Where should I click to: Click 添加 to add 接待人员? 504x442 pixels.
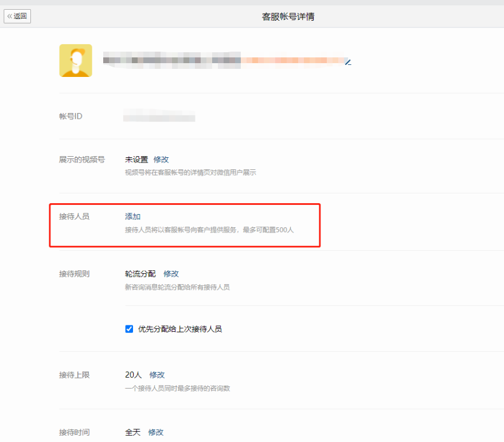pyautogui.click(x=133, y=216)
